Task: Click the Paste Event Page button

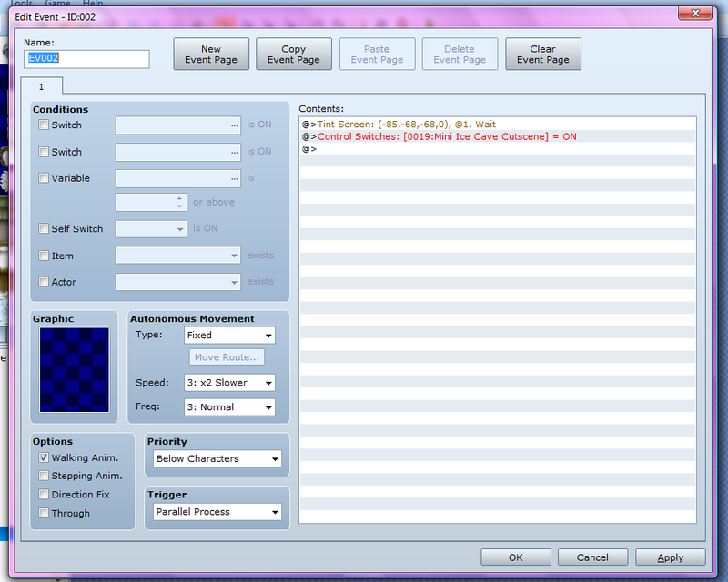Action: [377, 55]
